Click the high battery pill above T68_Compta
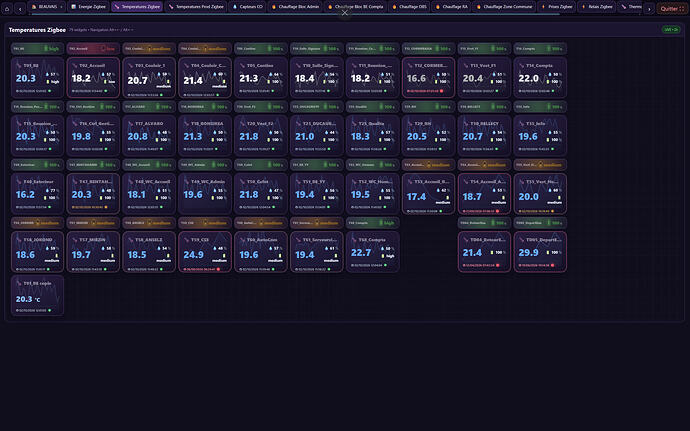Screen dimensions: 690x431 pos(372,223)
